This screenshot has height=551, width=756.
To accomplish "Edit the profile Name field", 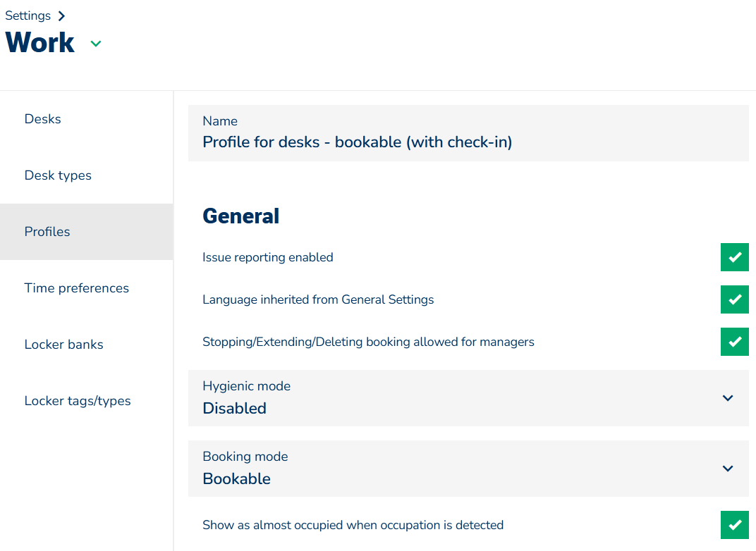I will (x=468, y=142).
